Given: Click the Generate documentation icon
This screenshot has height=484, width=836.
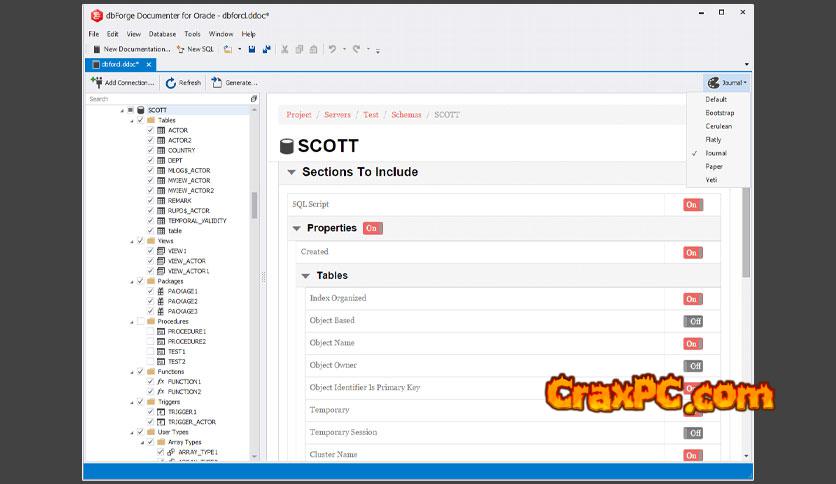Looking at the screenshot, I should click(x=216, y=83).
